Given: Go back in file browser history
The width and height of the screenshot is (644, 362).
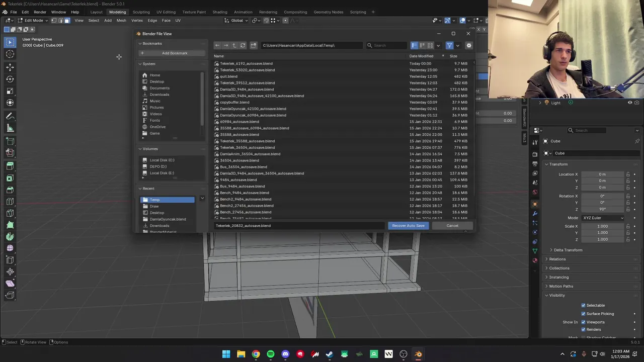Looking at the screenshot, I should (217, 45).
